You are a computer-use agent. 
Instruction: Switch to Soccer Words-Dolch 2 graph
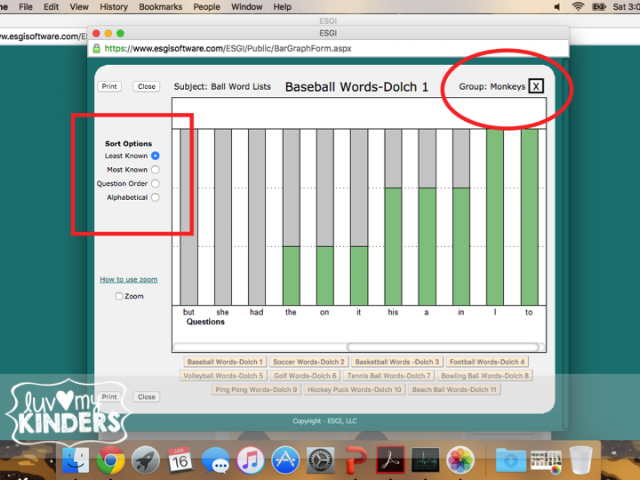pyautogui.click(x=309, y=362)
